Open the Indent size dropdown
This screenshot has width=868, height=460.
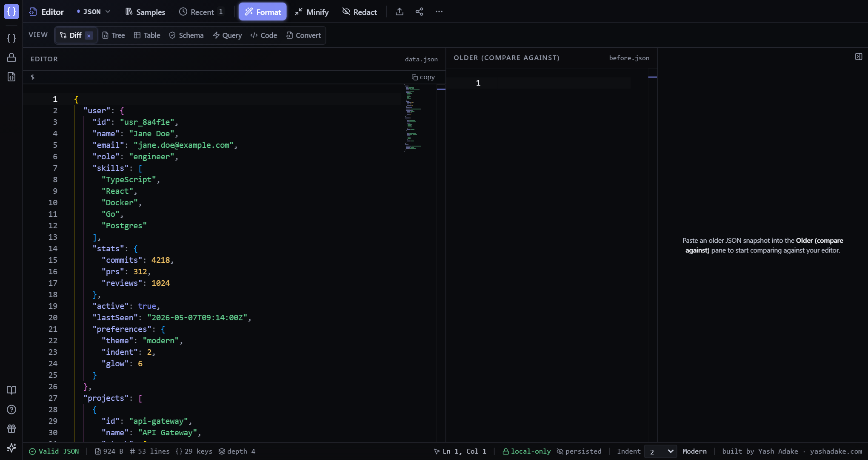point(660,451)
